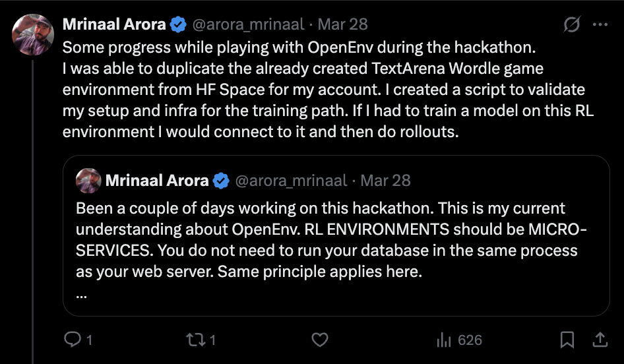The width and height of the screenshot is (624, 364).
Task: Click the quoted tweet's author name
Action: tap(157, 180)
